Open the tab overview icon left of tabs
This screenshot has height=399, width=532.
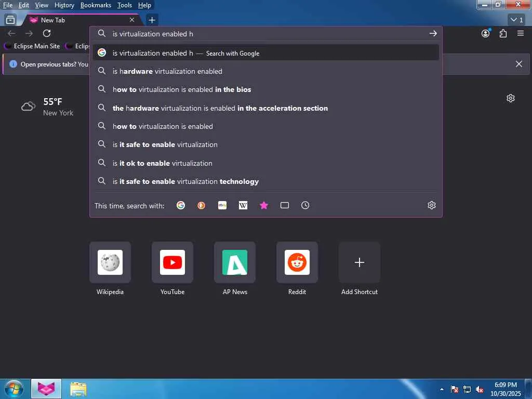tap(10, 20)
